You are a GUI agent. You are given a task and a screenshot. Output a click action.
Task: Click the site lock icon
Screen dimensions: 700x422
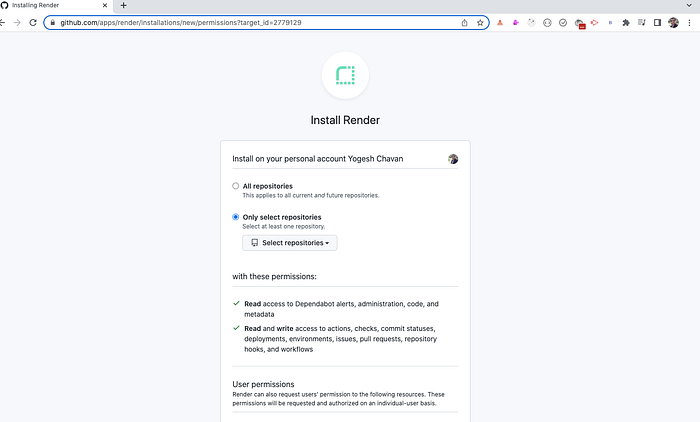coord(53,22)
